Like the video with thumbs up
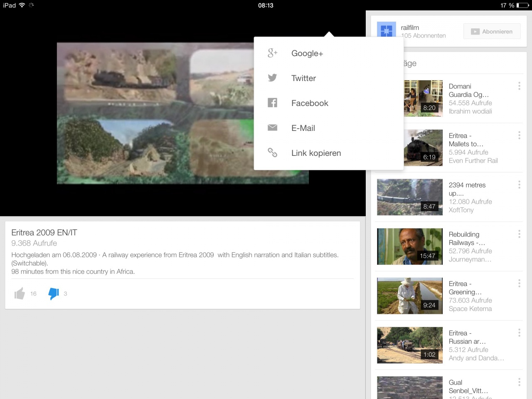The height and width of the screenshot is (399, 532). [20, 293]
